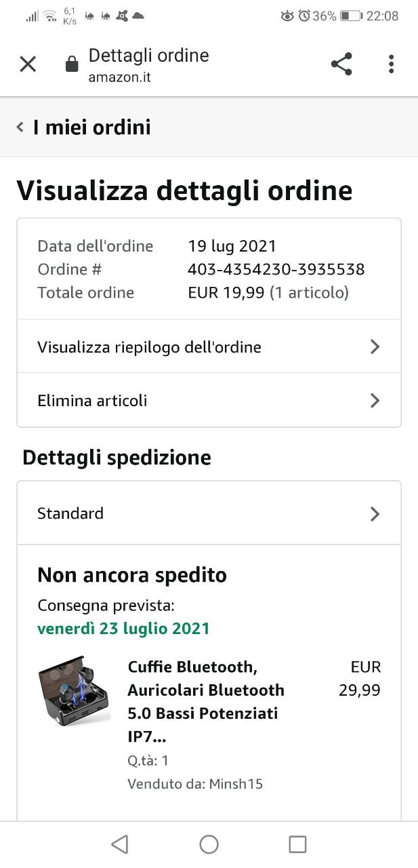Tap the Android home circle button

point(209,844)
